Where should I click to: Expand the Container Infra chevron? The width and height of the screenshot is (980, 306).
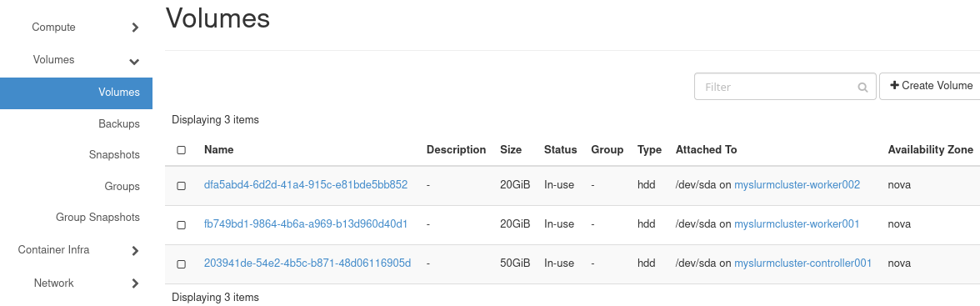(x=135, y=251)
